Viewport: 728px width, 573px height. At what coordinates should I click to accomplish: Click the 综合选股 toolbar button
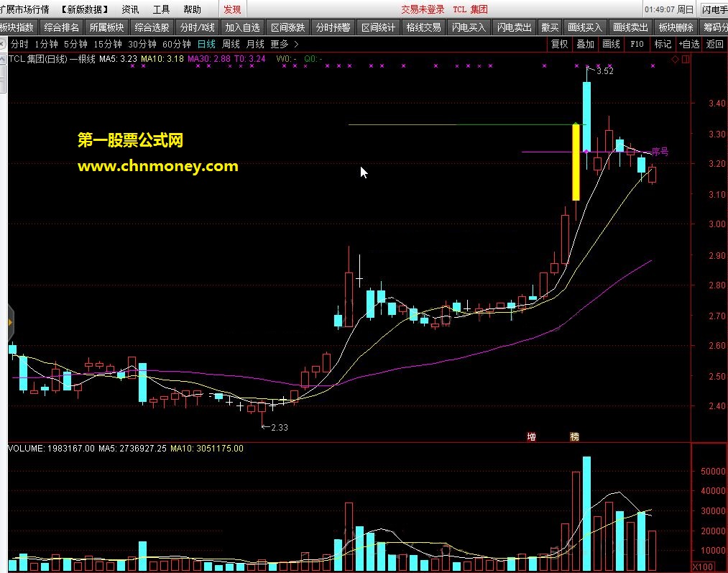click(152, 27)
